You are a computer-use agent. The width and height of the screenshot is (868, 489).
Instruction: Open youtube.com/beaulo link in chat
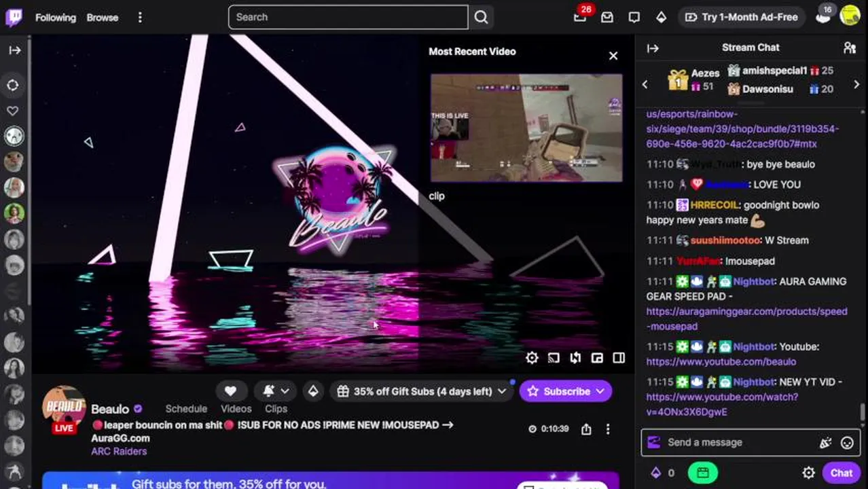[721, 362]
